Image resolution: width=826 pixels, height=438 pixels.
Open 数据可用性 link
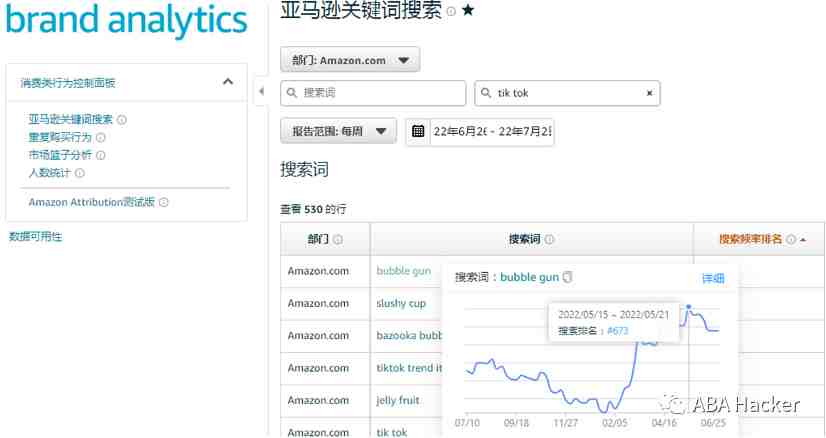click(35, 237)
